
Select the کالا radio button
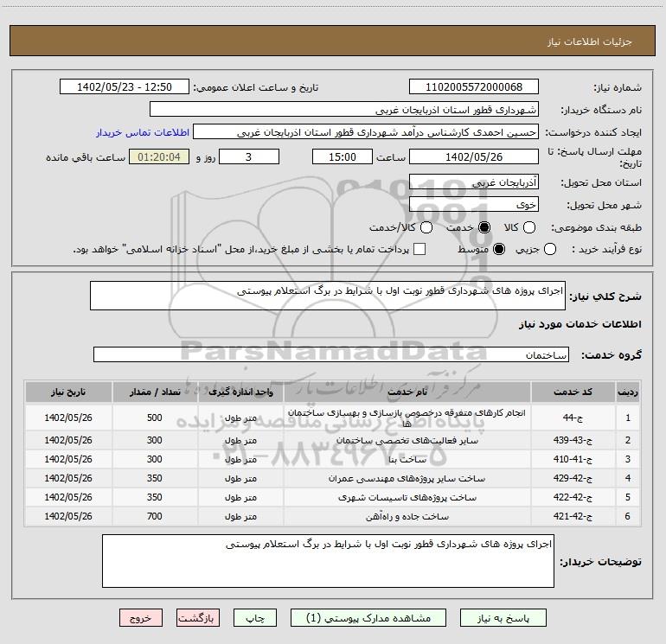click(529, 227)
